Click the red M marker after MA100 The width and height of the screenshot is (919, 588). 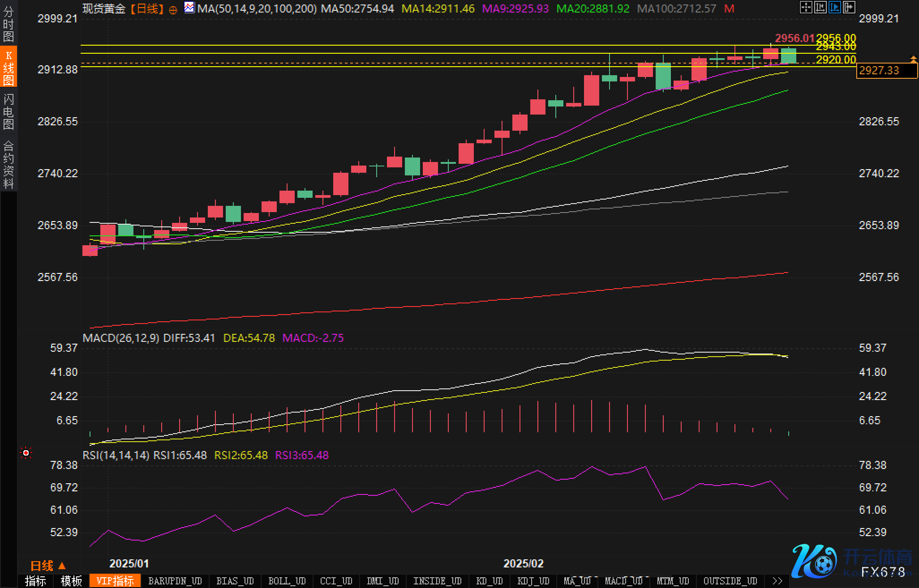pyautogui.click(x=729, y=9)
